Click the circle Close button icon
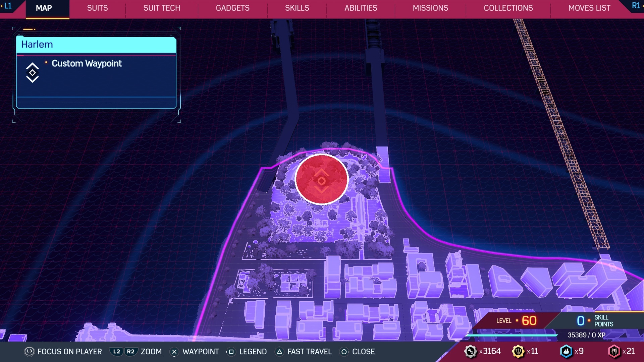This screenshot has height=362, width=644. [x=344, y=352]
